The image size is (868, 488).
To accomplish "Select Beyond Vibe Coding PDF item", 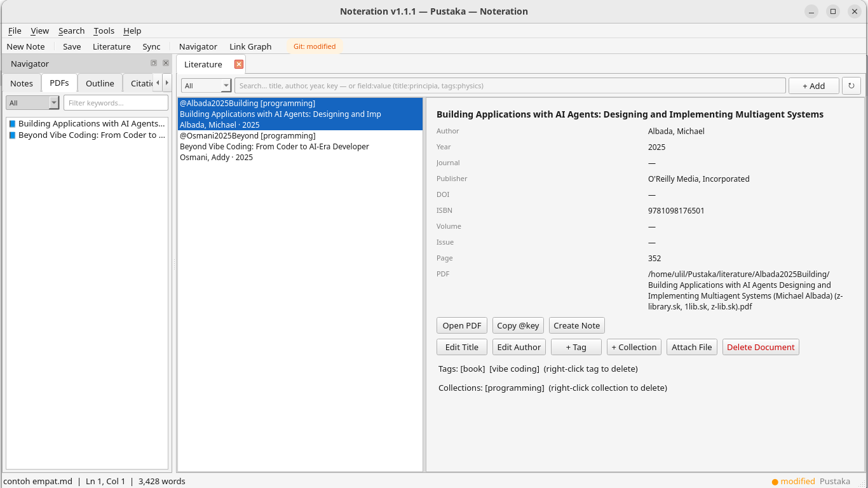I will click(x=87, y=135).
